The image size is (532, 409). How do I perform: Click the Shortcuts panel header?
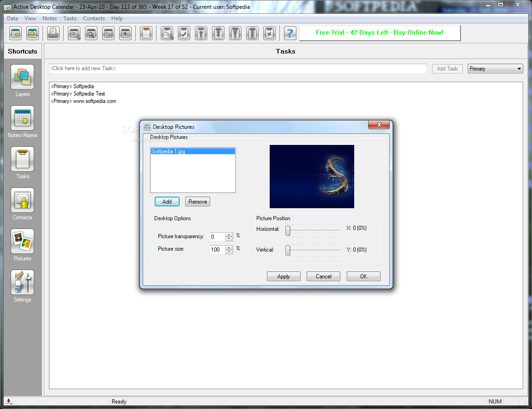point(23,51)
